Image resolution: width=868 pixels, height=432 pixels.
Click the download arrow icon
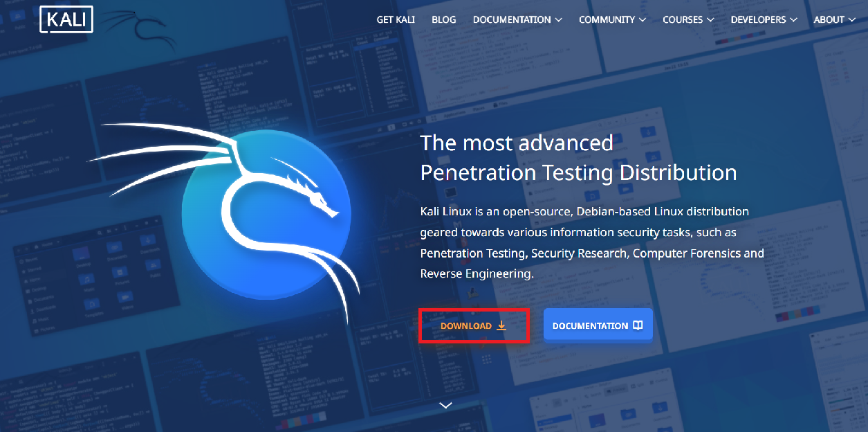[x=501, y=325]
